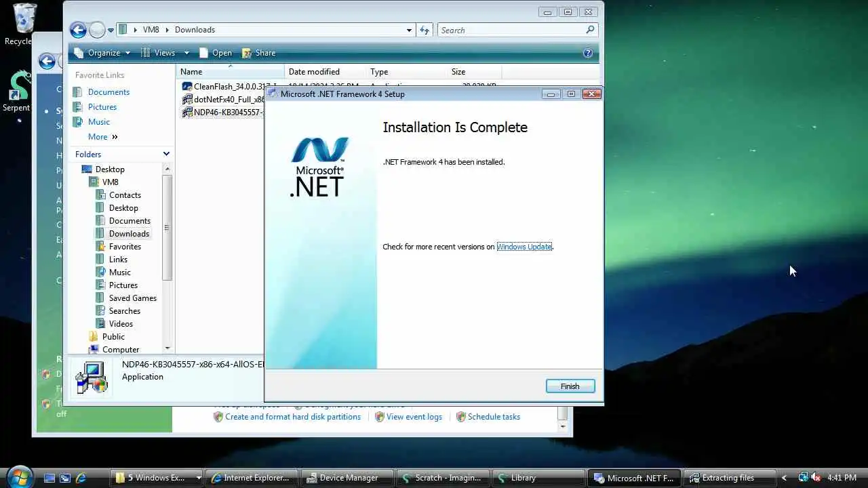This screenshot has width=868, height=488.
Task: Click Create and format hard disk partitions
Action: 293,417
